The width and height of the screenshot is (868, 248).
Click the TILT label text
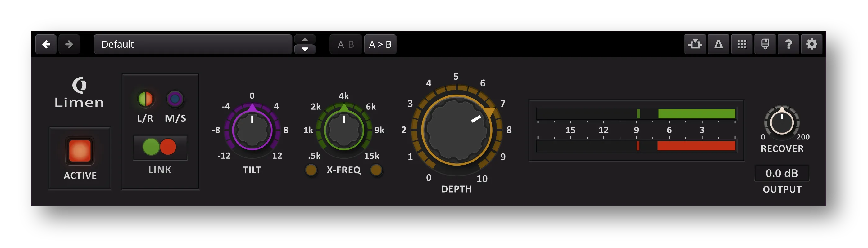click(x=252, y=170)
